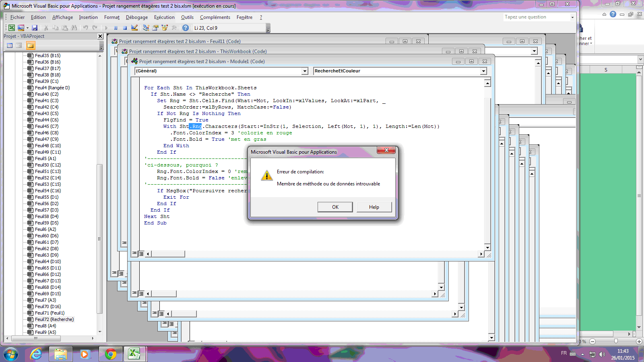
Task: Open the Exécution menu
Action: 164,17
